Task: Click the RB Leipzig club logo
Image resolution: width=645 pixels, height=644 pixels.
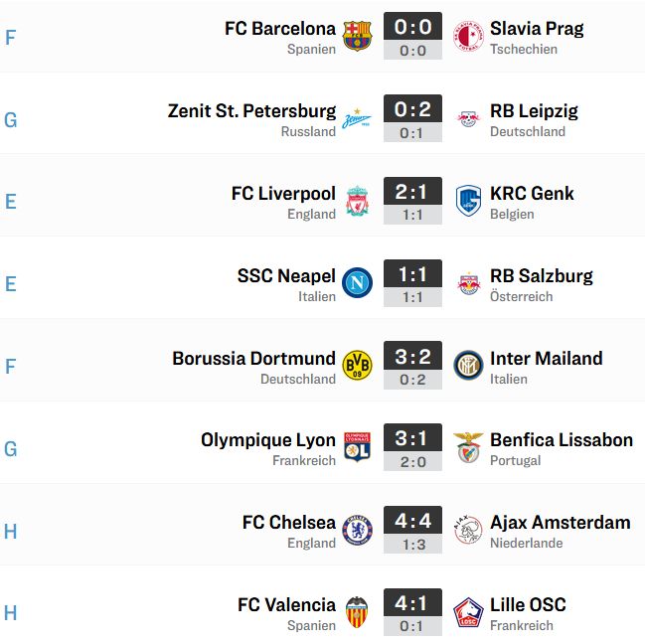Action: [x=468, y=119]
